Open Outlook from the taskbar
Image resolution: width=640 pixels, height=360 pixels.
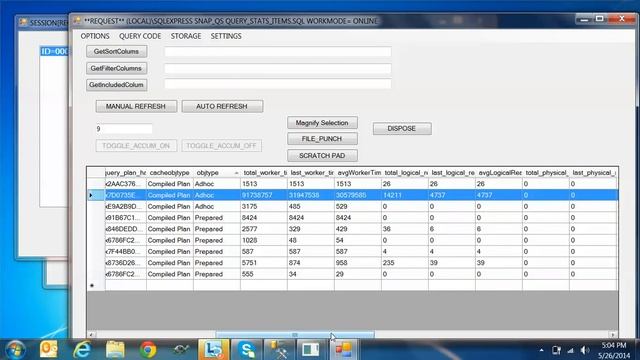[49, 350]
